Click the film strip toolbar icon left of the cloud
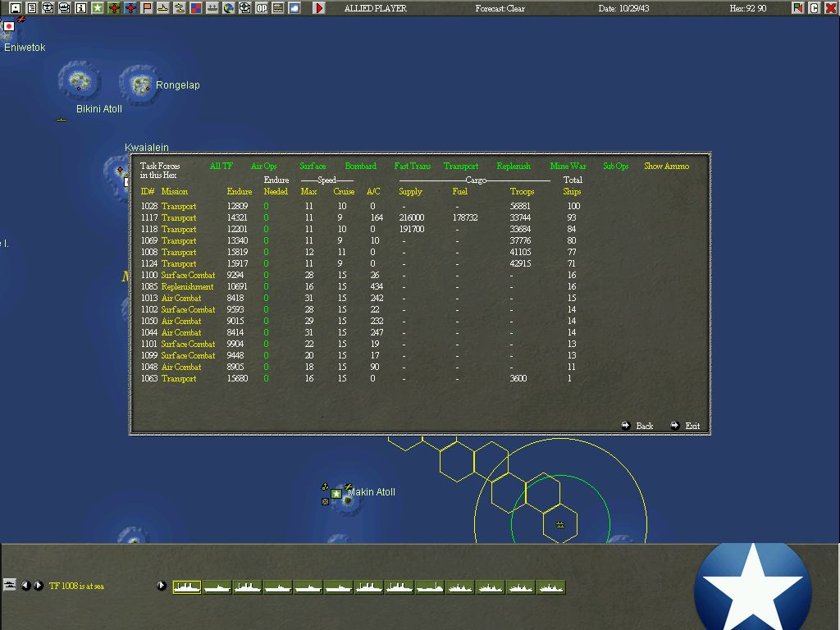 278,8
